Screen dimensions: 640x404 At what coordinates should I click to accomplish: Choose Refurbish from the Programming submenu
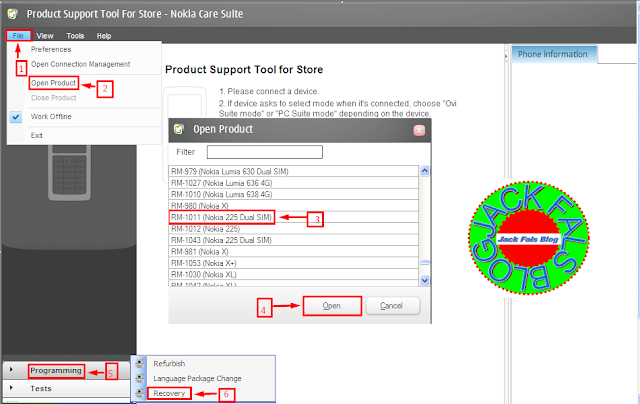(x=169, y=364)
